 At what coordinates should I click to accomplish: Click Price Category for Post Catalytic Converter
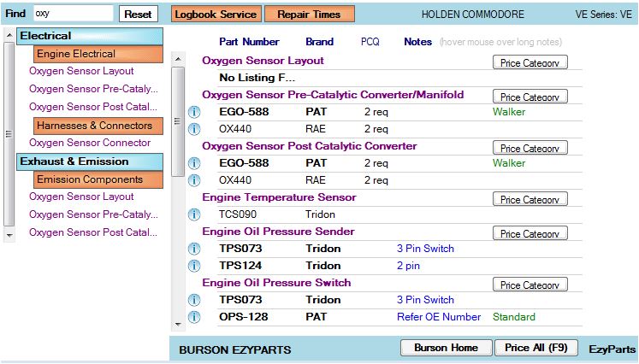click(x=530, y=148)
